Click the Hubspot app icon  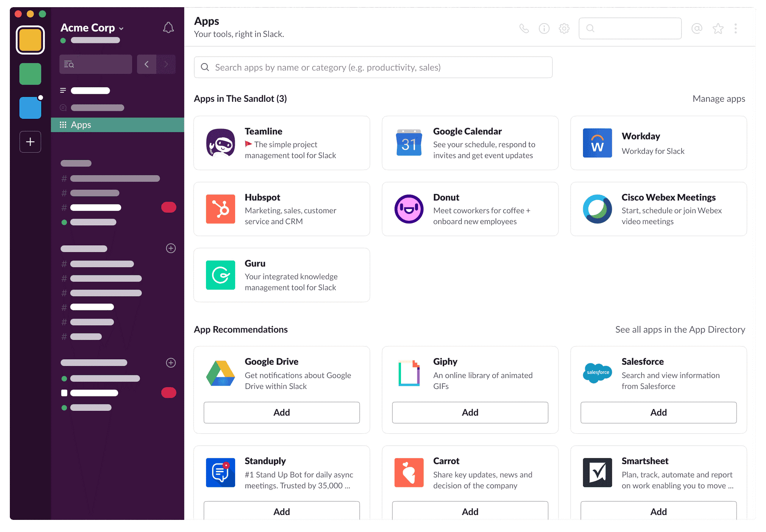tap(220, 209)
